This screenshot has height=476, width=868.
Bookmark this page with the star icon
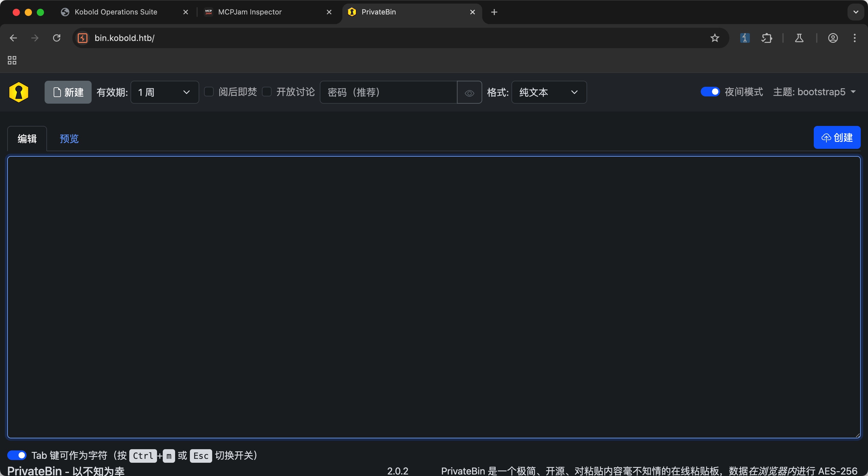715,38
